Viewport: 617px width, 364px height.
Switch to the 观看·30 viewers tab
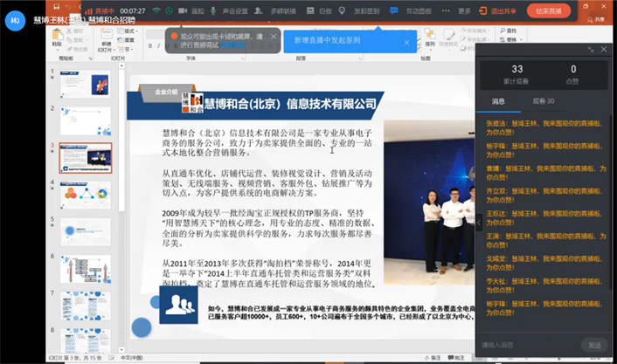(544, 101)
